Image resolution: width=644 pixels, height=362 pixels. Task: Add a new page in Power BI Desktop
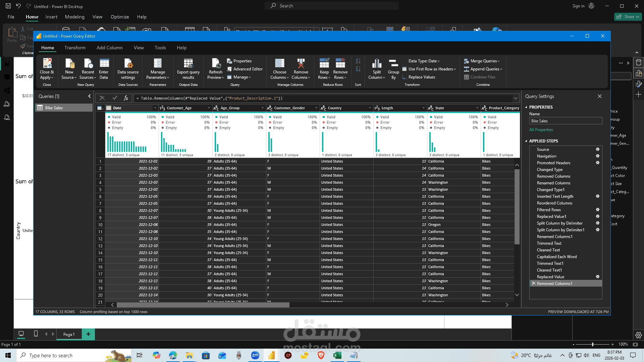88,334
